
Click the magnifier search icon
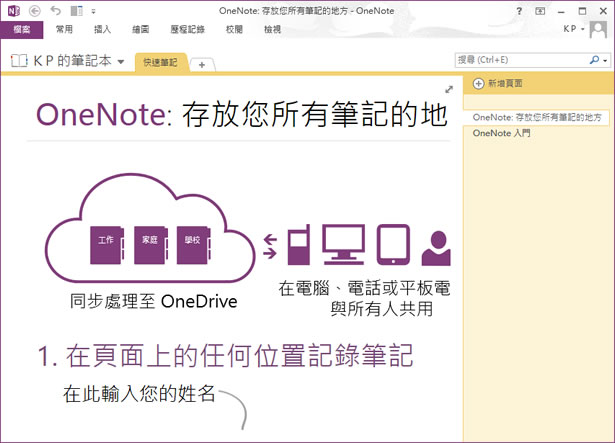[594, 60]
